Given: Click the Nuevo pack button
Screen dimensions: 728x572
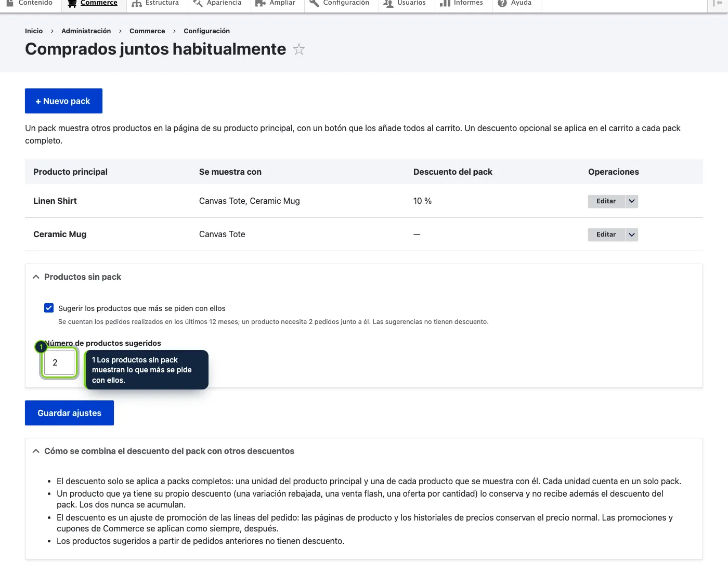Looking at the screenshot, I should click(x=63, y=101).
